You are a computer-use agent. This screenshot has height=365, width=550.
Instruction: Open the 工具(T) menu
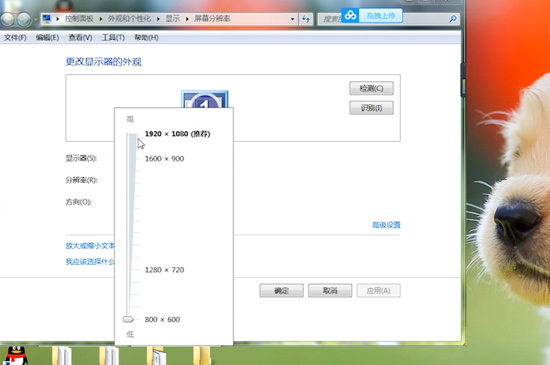pos(113,38)
